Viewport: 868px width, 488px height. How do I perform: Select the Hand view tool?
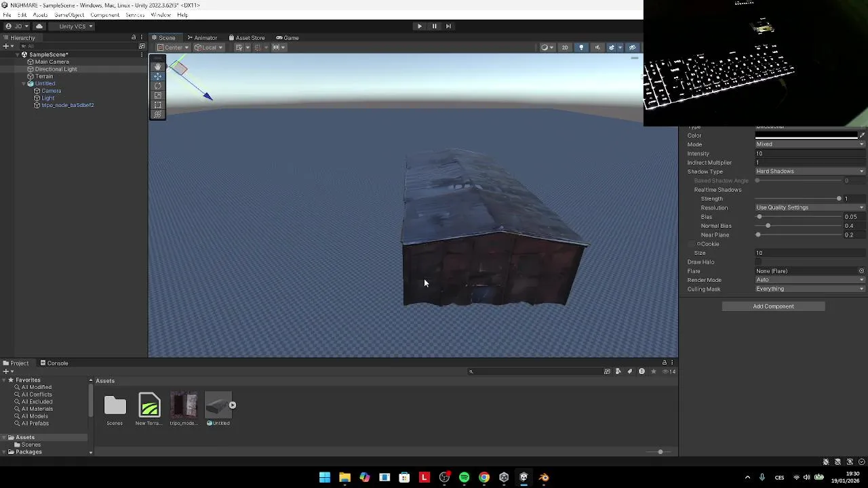pyautogui.click(x=158, y=66)
